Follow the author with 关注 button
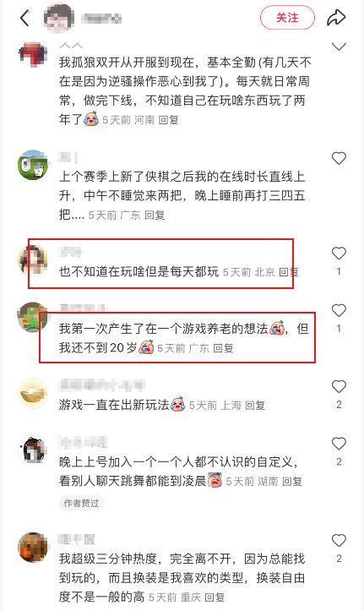The image size is (364, 611). [x=287, y=18]
